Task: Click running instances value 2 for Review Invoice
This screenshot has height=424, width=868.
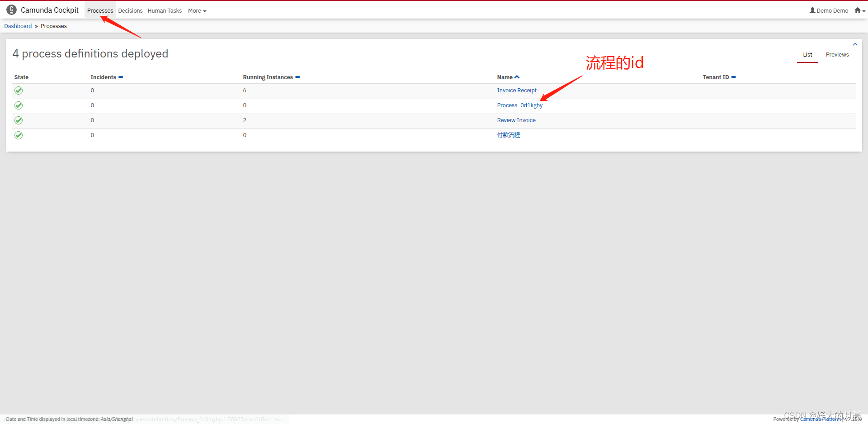Action: pyautogui.click(x=245, y=120)
